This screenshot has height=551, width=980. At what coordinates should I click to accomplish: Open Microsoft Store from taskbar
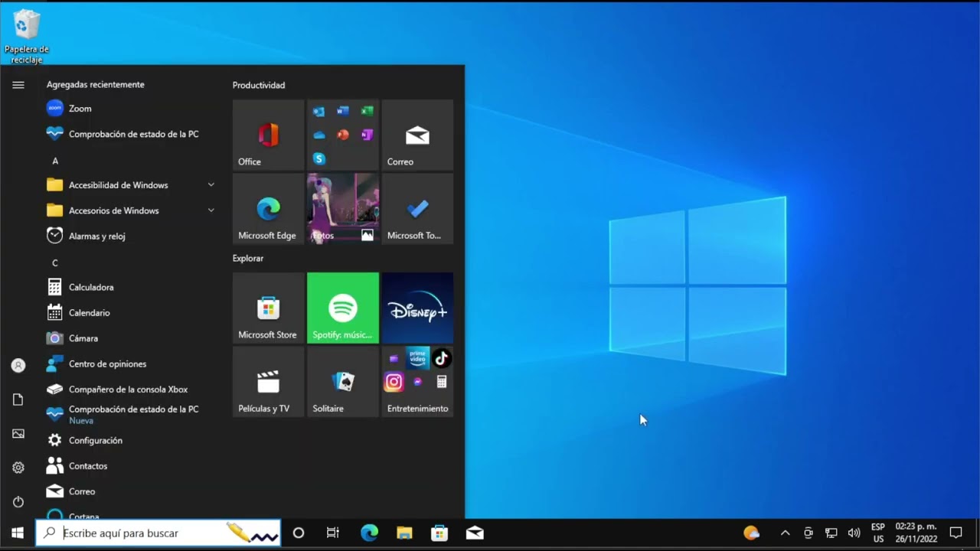(x=439, y=533)
